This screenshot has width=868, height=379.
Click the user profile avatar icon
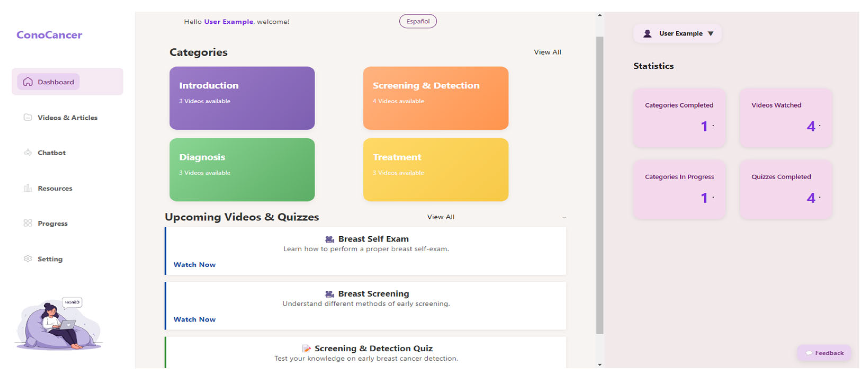tap(647, 34)
